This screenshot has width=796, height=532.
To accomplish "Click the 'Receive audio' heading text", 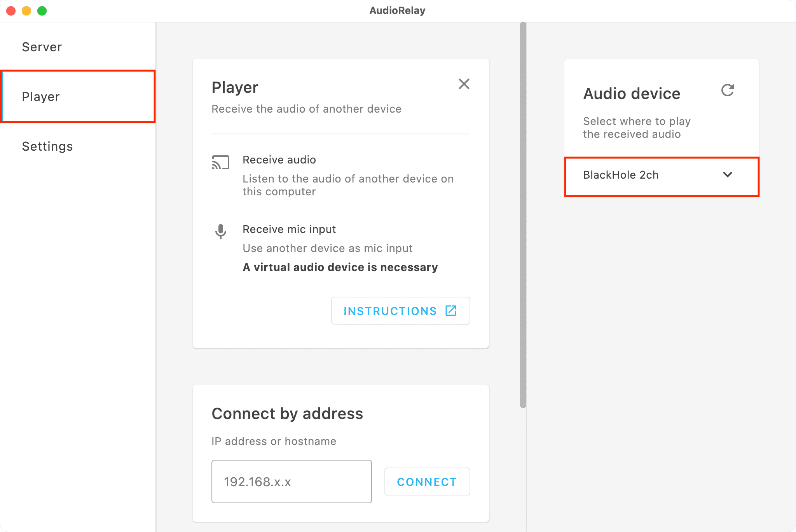I will click(x=279, y=160).
